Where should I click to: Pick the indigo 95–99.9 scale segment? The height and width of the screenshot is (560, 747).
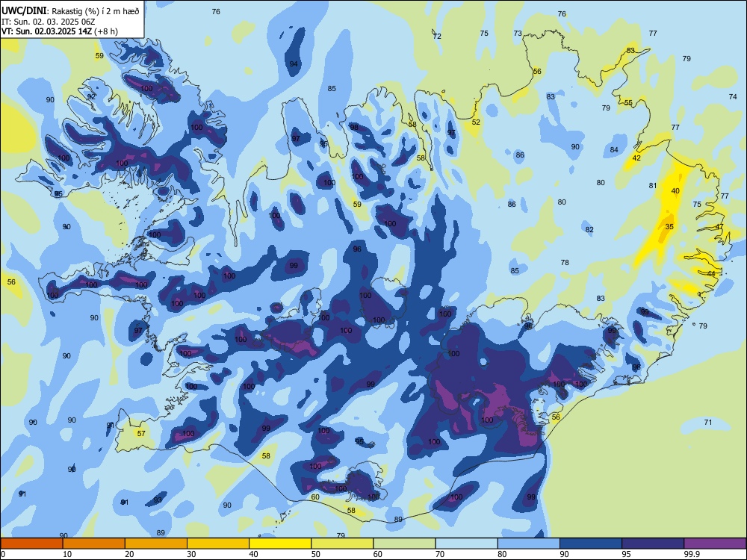pyautogui.click(x=653, y=544)
